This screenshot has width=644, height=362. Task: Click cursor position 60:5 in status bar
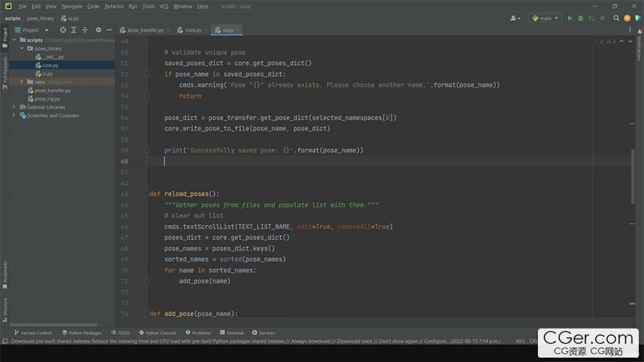[520, 341]
